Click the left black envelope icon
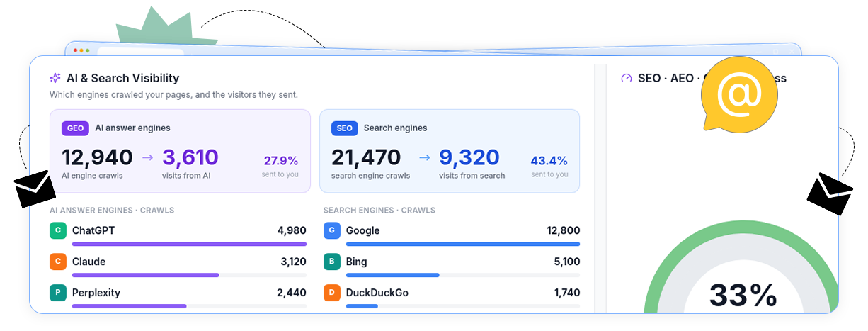The image size is (868, 331). (x=35, y=189)
